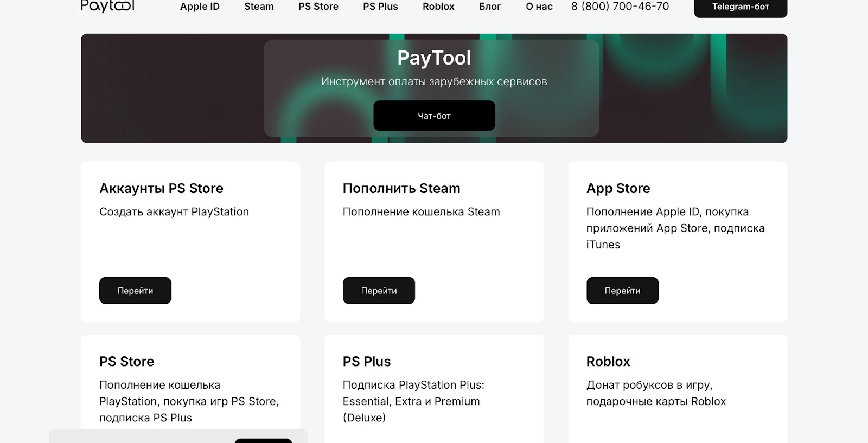Open the О нас page
This screenshot has width=868, height=443.
[x=539, y=7]
